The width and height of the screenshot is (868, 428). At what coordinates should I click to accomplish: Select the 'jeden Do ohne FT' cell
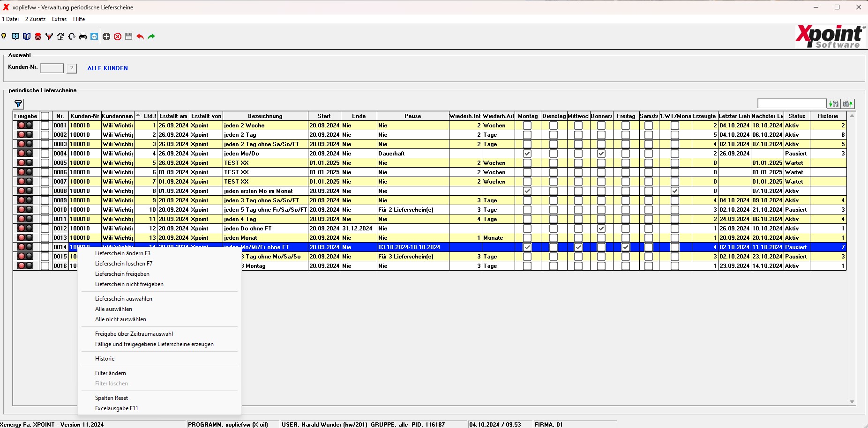click(265, 229)
